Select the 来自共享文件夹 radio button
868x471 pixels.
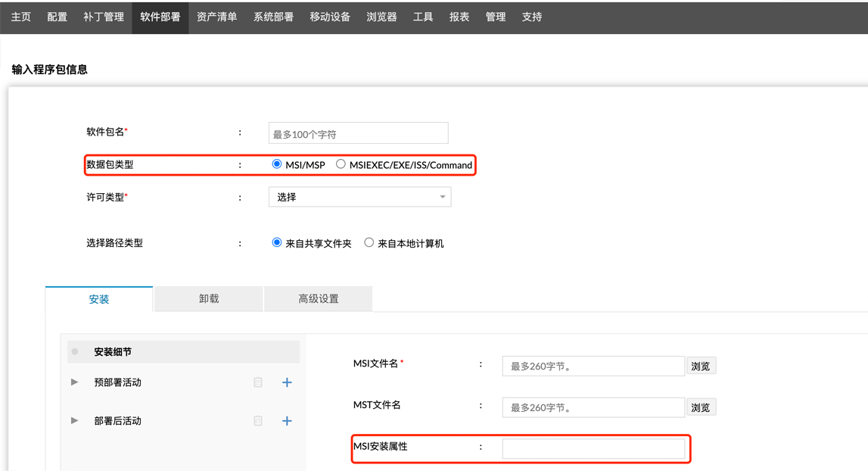pos(277,243)
